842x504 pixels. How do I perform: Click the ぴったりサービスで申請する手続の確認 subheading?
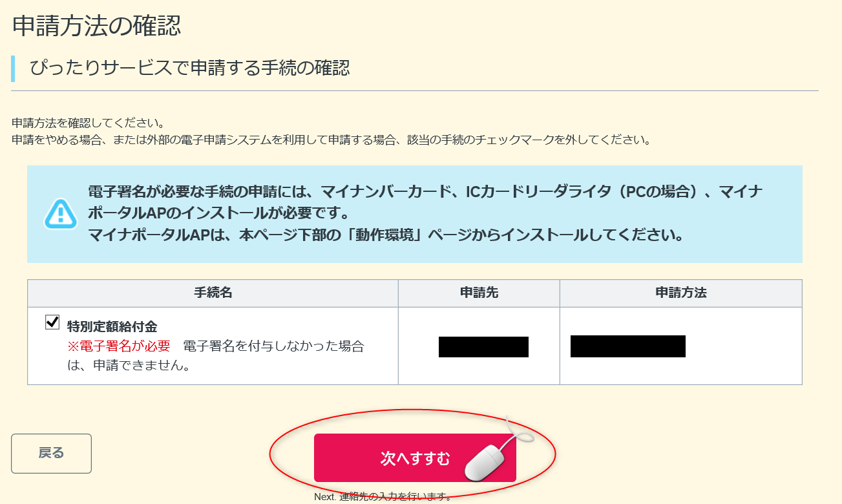tap(190, 68)
